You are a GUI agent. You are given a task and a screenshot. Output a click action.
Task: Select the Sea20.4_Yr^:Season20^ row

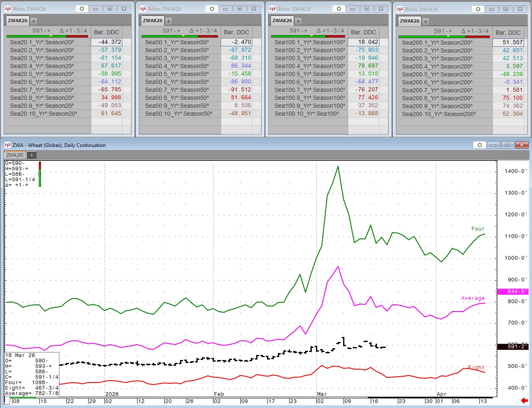[x=42, y=66]
